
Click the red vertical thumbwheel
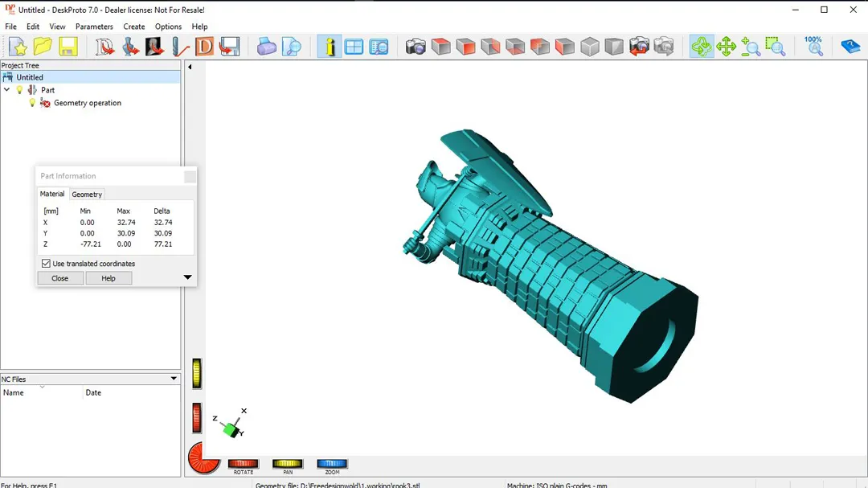[197, 417]
